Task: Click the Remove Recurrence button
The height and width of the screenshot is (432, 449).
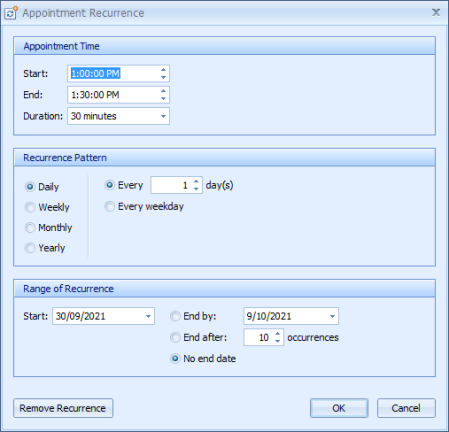Action: pos(63,408)
